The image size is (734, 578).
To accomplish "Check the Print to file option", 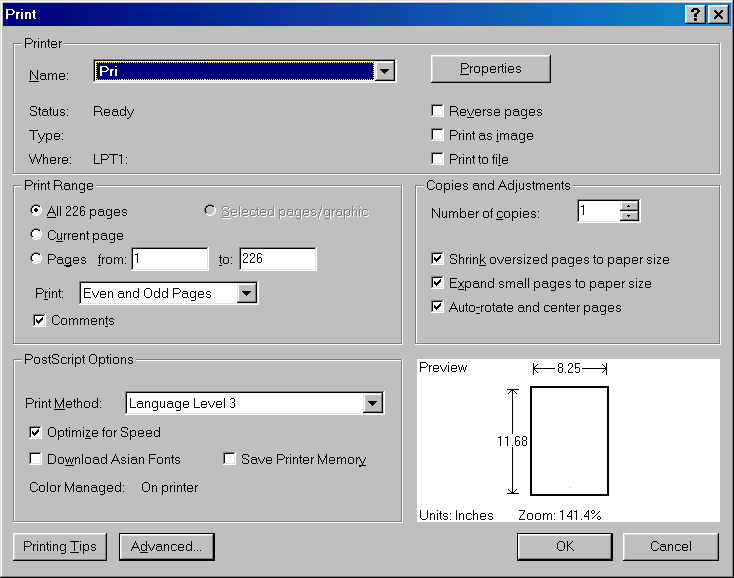I will tap(437, 159).
